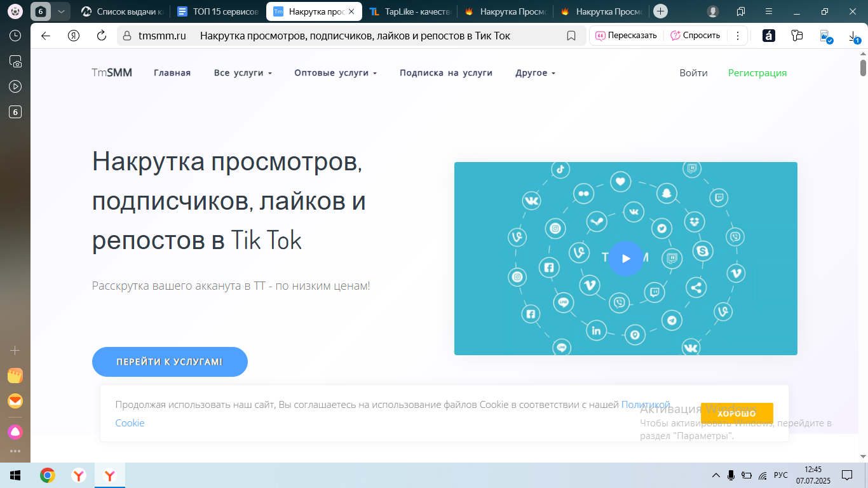Viewport: 868px width, 488px height.
Task: Click the screenshot camera icon in sidebar
Action: click(x=15, y=62)
